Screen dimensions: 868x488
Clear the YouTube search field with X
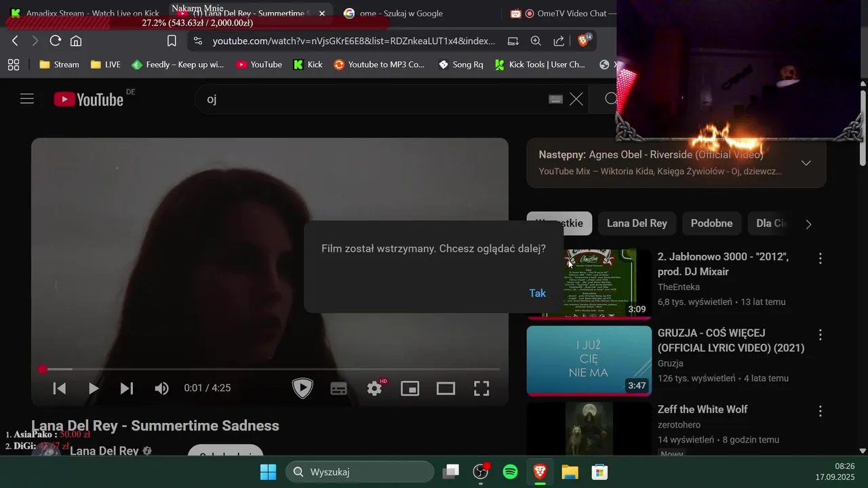[576, 99]
